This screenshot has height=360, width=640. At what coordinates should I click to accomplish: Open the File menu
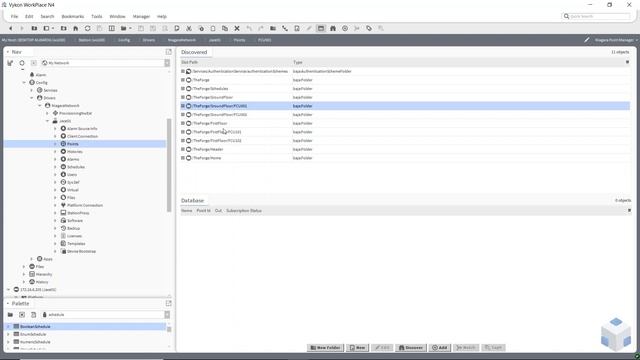click(14, 16)
